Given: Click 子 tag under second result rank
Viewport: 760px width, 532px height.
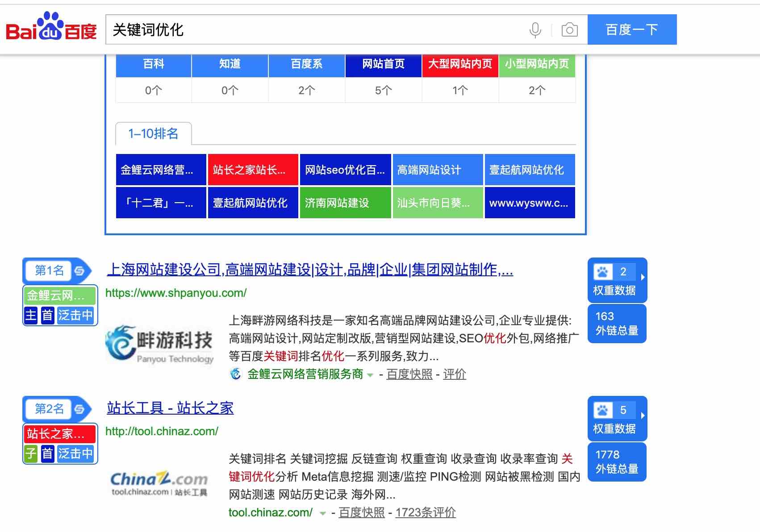Looking at the screenshot, I should pyautogui.click(x=31, y=454).
